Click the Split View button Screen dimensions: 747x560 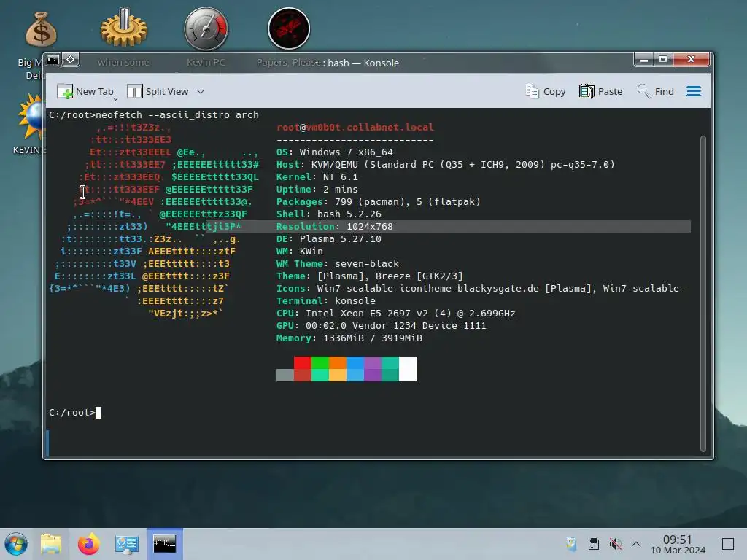(158, 91)
